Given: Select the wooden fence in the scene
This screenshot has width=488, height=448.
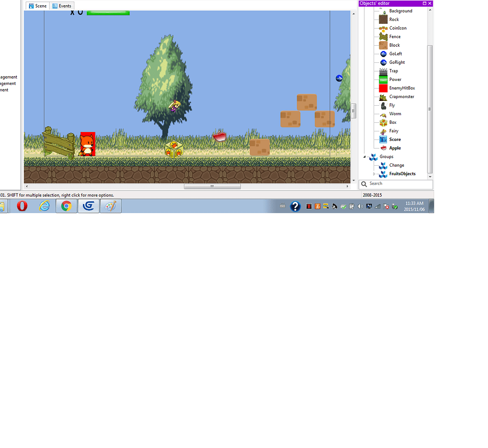Looking at the screenshot, I should click(x=59, y=142).
